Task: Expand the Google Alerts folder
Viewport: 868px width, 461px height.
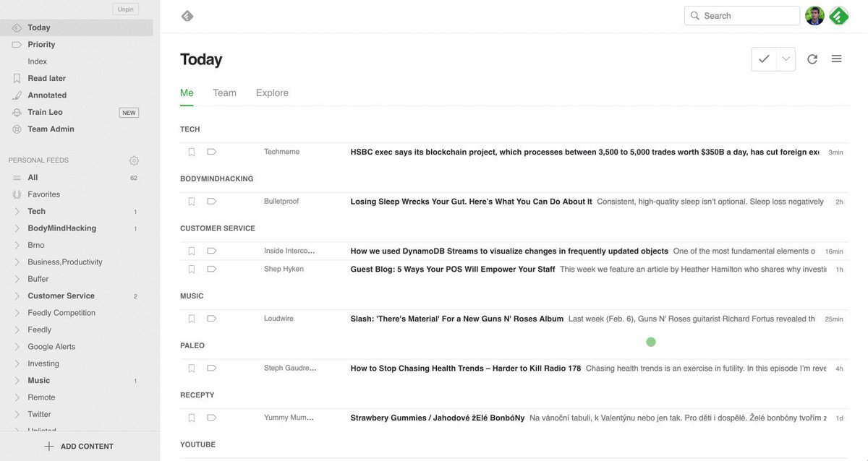Action: 17,347
